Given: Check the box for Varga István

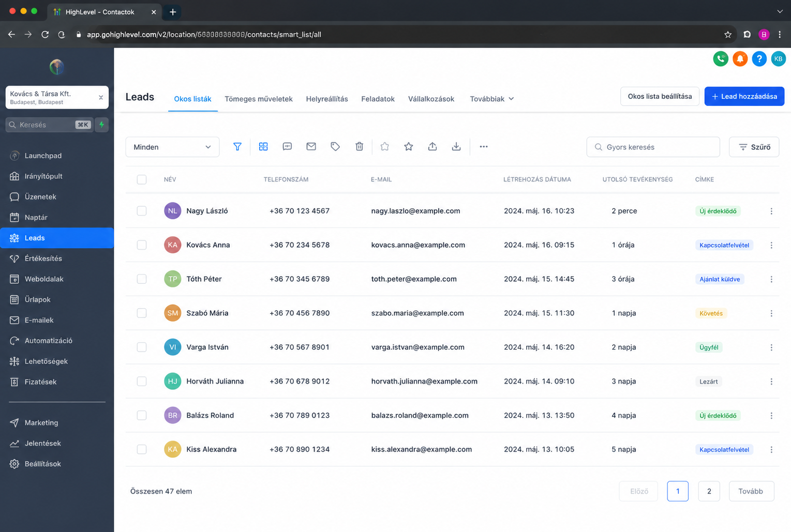Looking at the screenshot, I should [142, 347].
